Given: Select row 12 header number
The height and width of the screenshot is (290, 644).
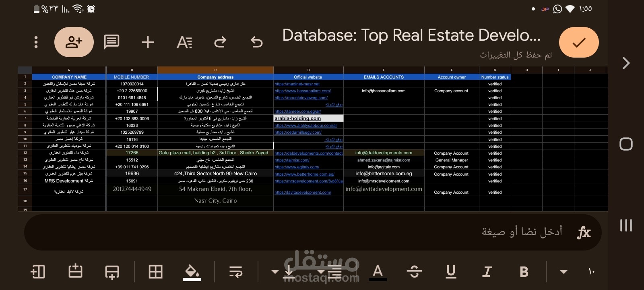Looking at the screenshot, I should tap(25, 153).
